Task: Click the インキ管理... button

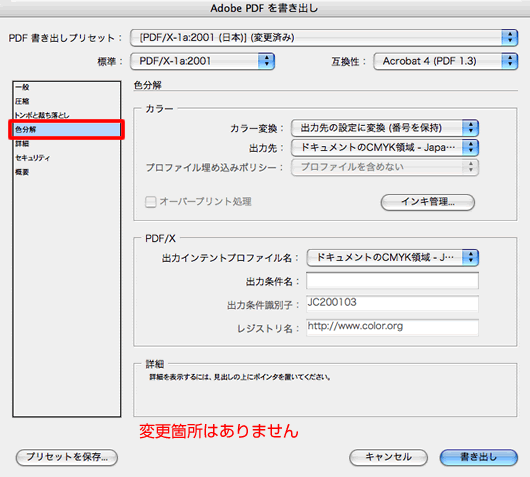Action: (428, 202)
